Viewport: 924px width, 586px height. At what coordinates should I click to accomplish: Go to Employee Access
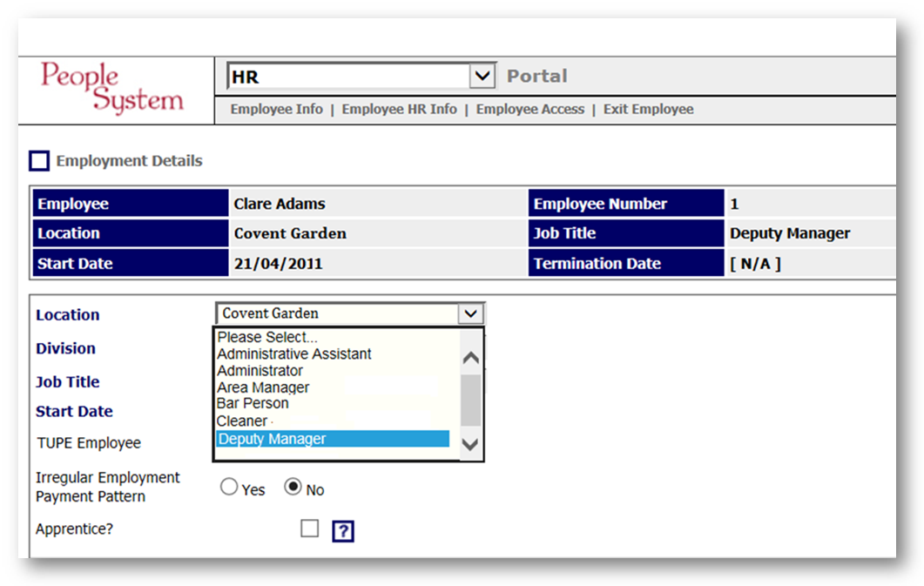(529, 110)
